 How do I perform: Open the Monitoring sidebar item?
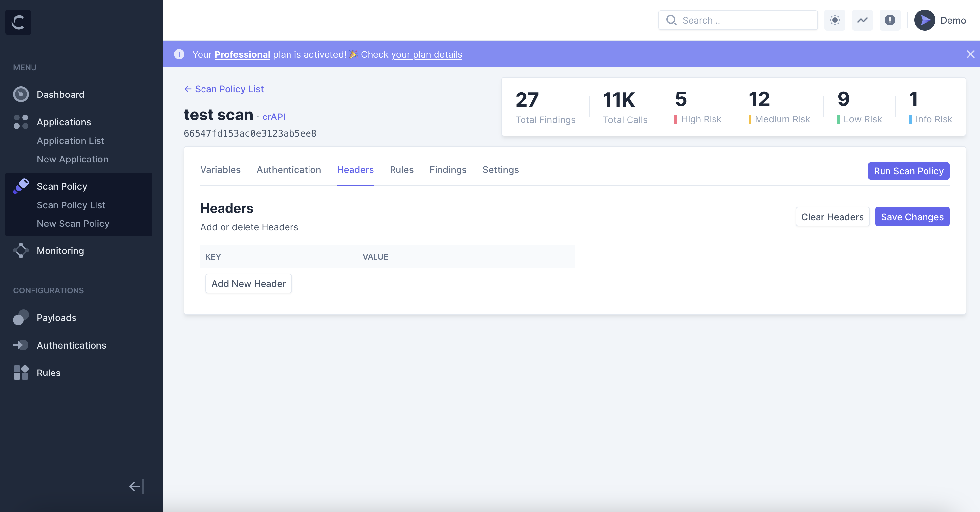click(x=60, y=251)
